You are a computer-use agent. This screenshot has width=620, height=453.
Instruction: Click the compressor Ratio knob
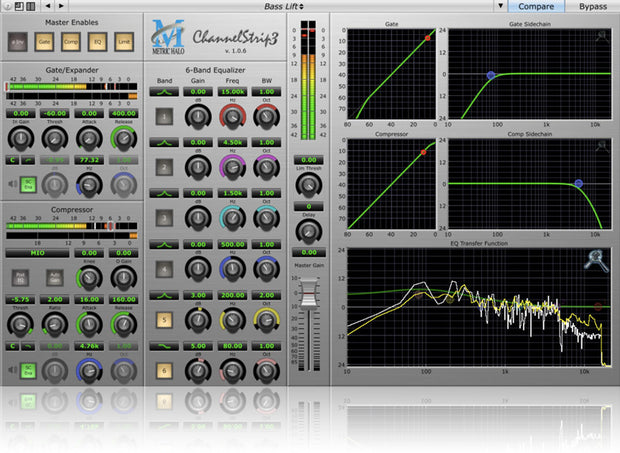(55, 324)
